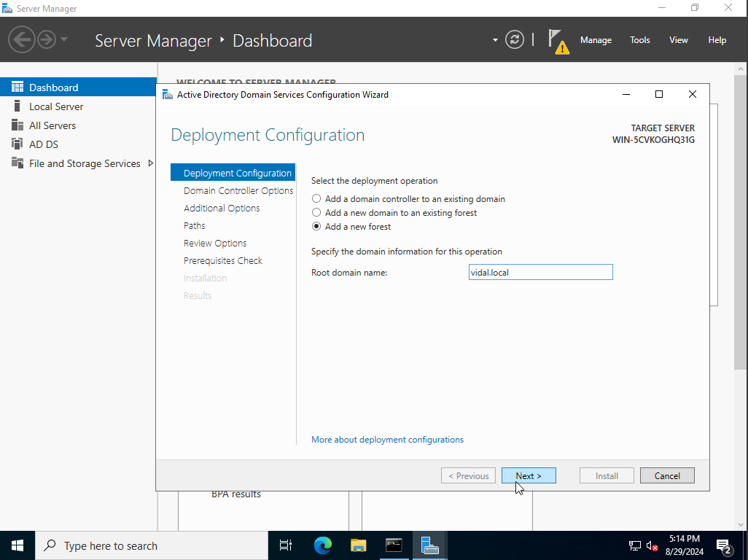Click the Next button in the wizard
The image size is (748, 560).
[x=529, y=475]
